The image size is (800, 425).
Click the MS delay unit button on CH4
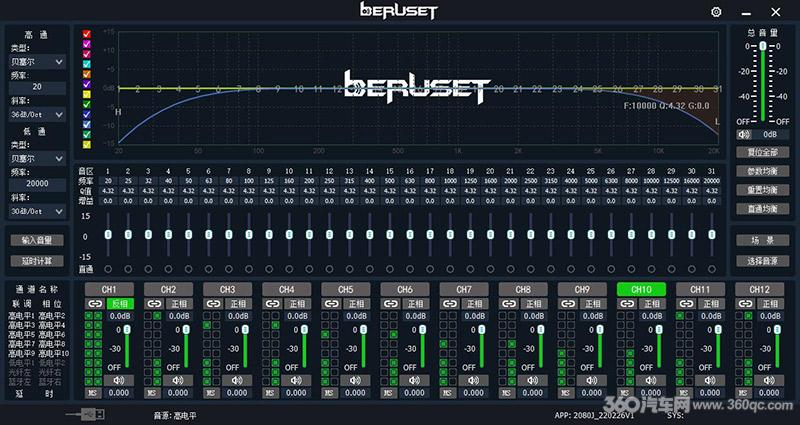(271, 393)
